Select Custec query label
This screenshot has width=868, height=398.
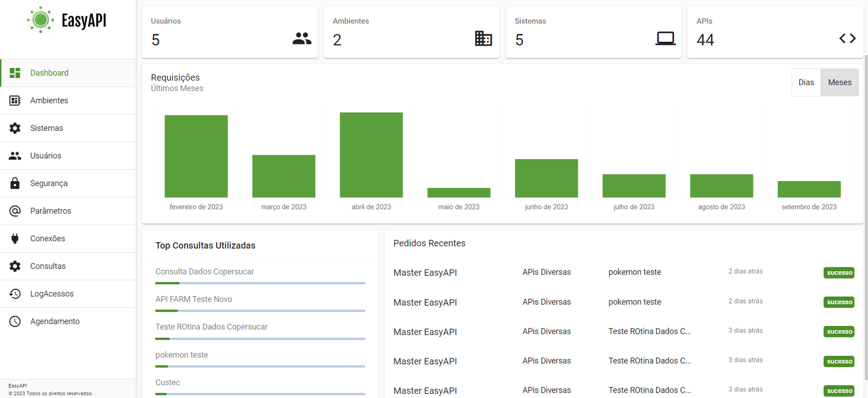[168, 382]
